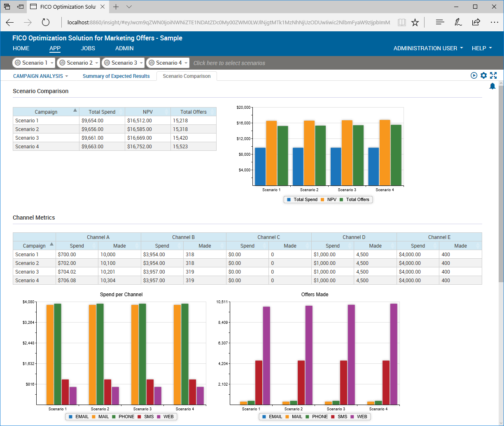The image size is (504, 426).
Task: Sort the comparison table by Campaign
Action: coord(46,112)
